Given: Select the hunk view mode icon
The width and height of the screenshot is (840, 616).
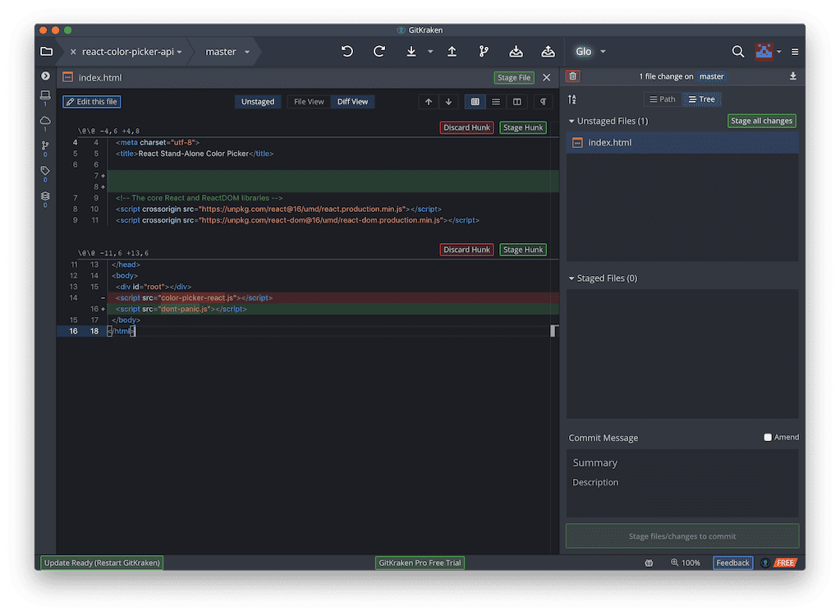Looking at the screenshot, I should point(475,102).
